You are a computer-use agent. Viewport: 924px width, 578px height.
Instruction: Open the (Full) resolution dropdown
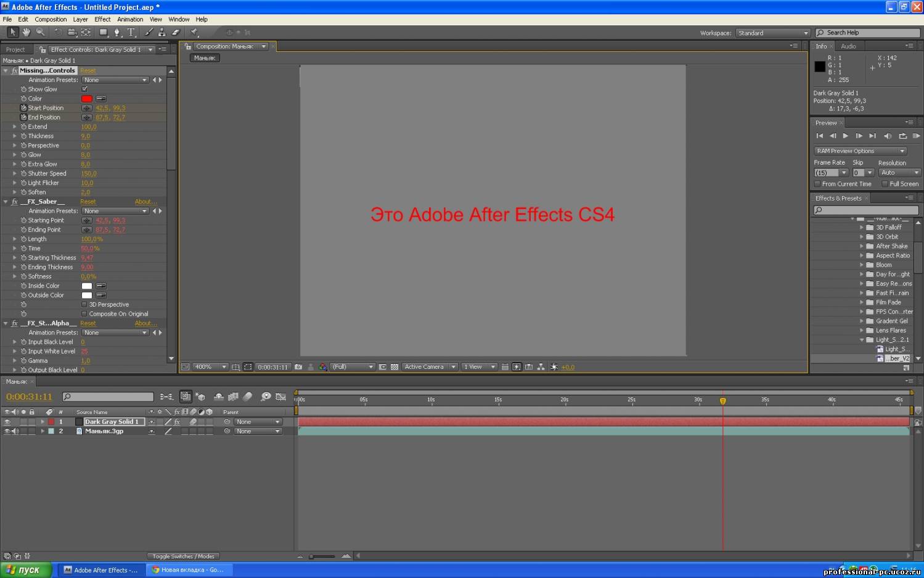[353, 366]
